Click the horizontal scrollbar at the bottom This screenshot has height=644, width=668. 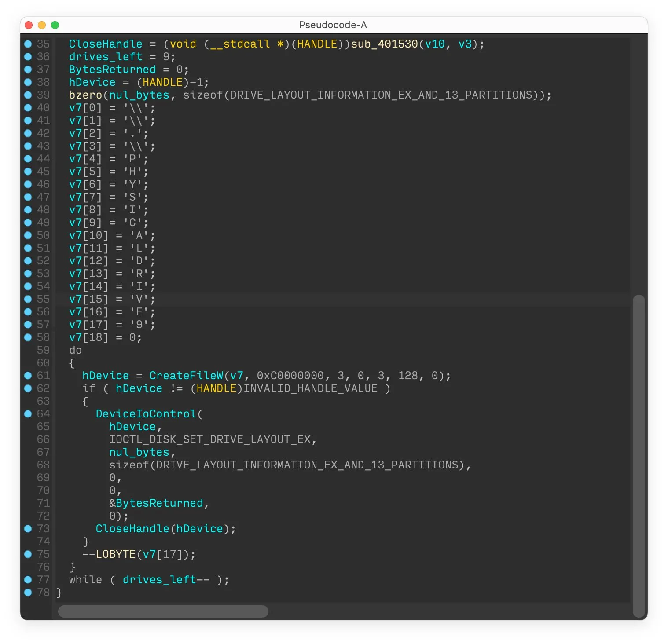click(x=163, y=611)
